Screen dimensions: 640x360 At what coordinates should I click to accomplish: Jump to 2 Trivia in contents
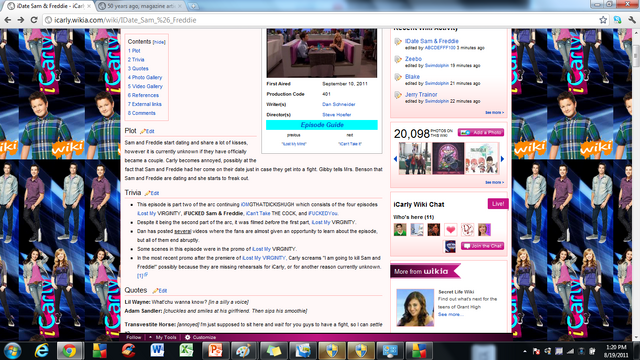(x=136, y=60)
